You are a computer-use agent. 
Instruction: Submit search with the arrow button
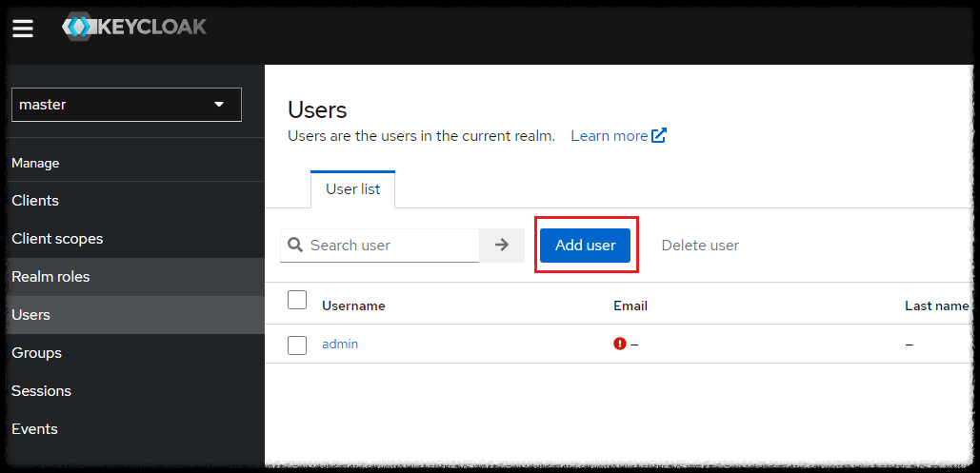(502, 245)
